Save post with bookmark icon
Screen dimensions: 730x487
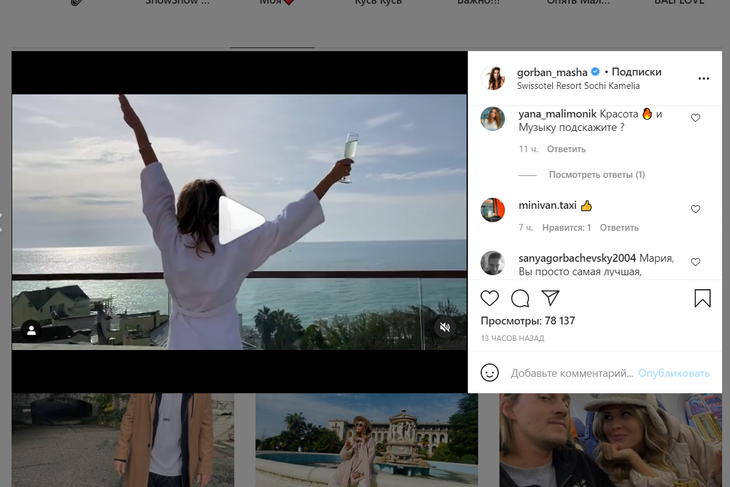[x=702, y=298]
